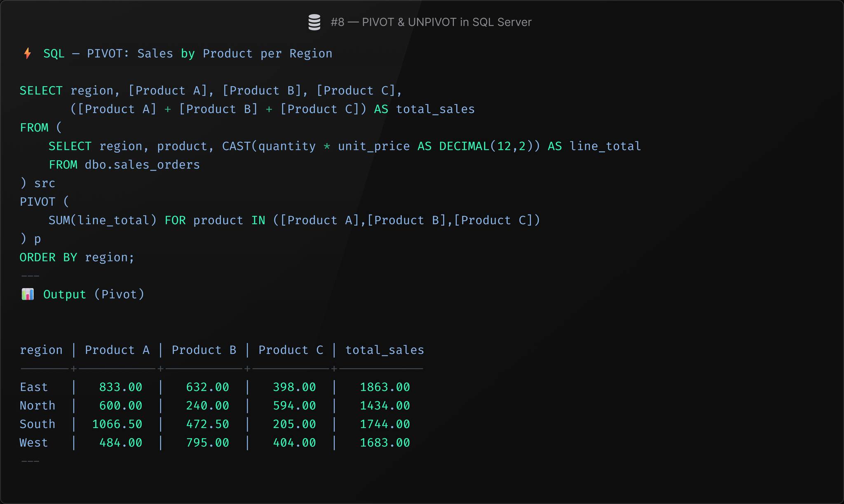This screenshot has width=844, height=504.
Task: Click the "PIVOT (" keyword line
Action: [45, 202]
